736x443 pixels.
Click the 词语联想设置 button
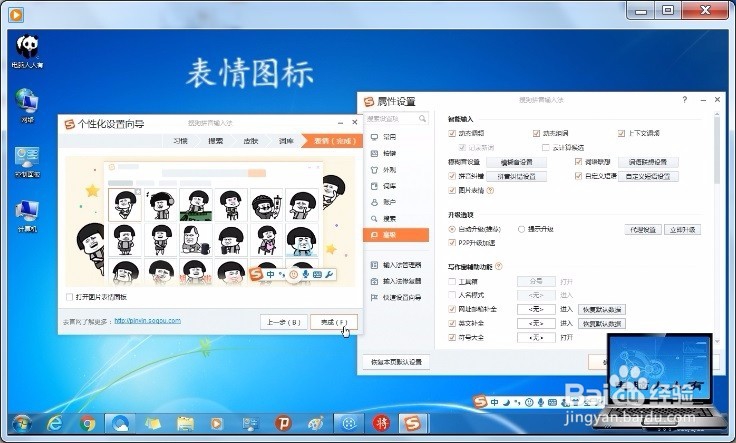click(x=648, y=162)
